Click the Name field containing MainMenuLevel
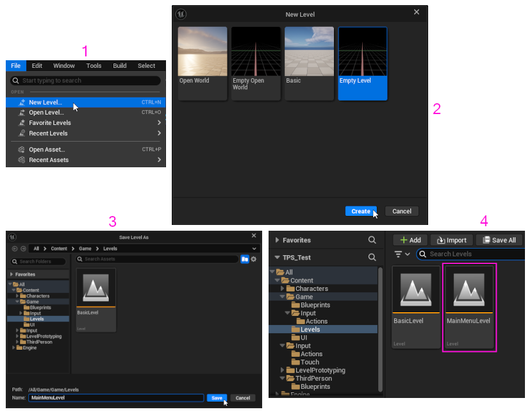The width and height of the screenshot is (532, 414). 115,398
